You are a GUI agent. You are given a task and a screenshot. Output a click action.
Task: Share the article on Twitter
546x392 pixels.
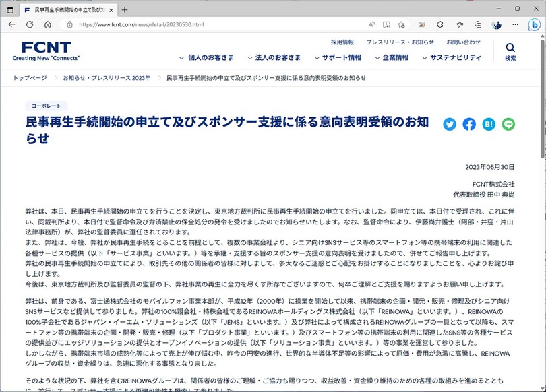pyautogui.click(x=450, y=124)
